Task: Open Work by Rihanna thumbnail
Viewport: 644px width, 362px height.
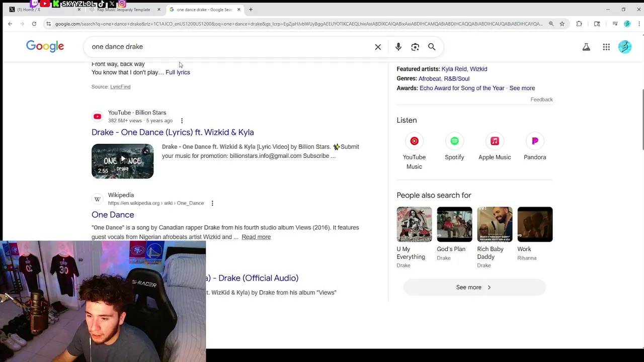Action: [x=535, y=224]
